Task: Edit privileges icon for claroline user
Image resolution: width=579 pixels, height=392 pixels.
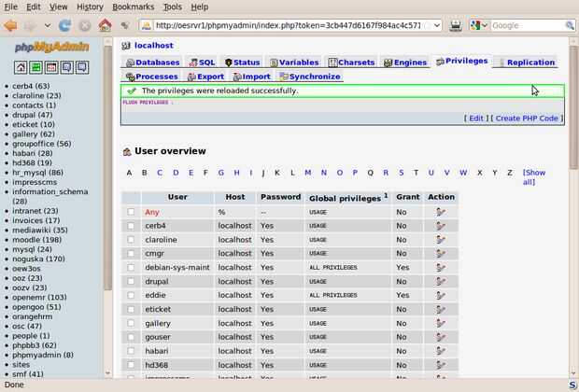Action: [x=440, y=240]
